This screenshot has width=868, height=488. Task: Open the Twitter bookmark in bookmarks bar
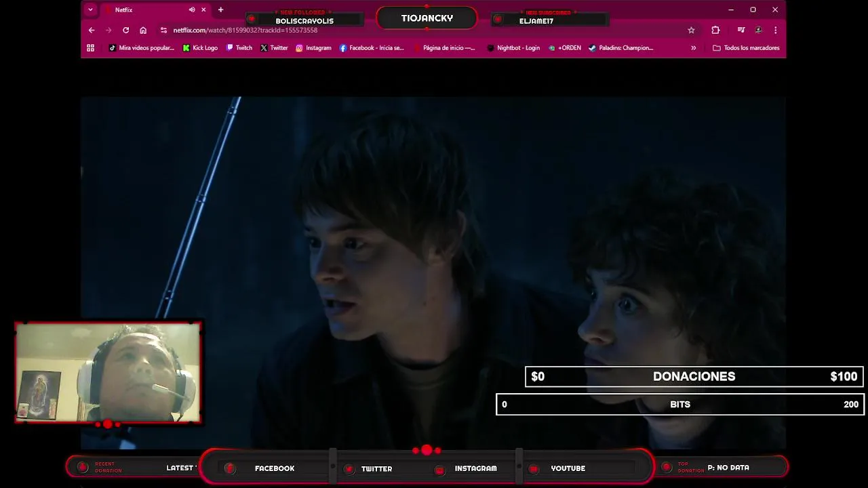(274, 48)
